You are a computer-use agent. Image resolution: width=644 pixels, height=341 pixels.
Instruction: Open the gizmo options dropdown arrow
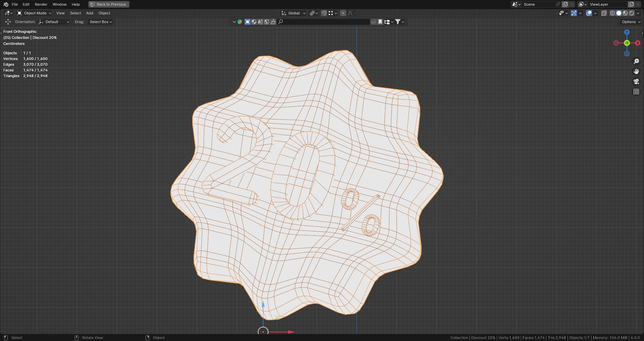pos(580,13)
